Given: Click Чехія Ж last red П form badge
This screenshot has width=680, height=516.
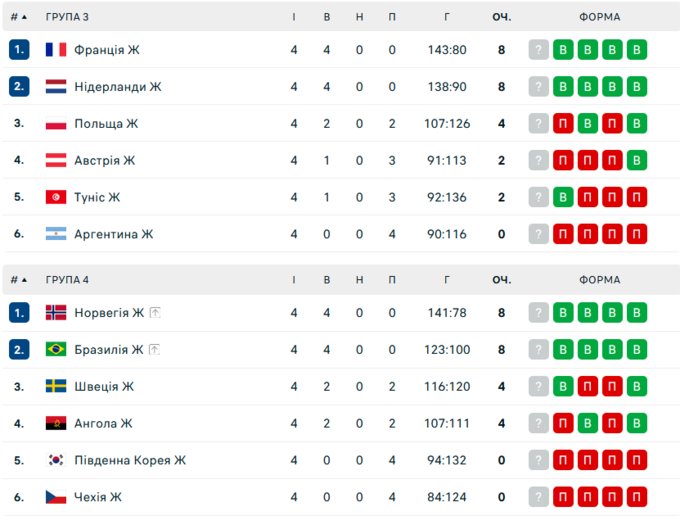Looking at the screenshot, I should point(636,497).
